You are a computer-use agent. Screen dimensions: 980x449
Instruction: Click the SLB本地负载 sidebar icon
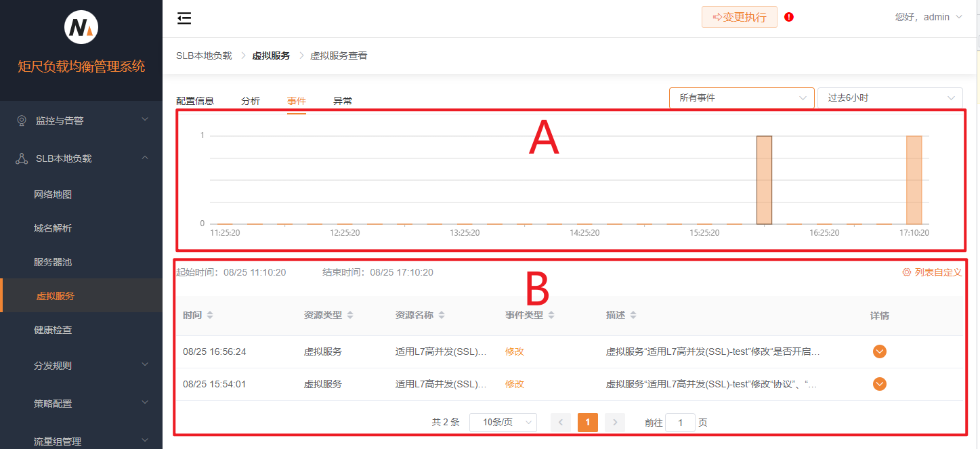(21, 158)
